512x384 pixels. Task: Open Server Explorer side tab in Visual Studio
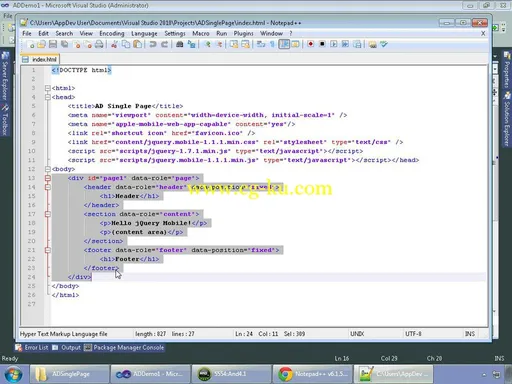tap(5, 77)
